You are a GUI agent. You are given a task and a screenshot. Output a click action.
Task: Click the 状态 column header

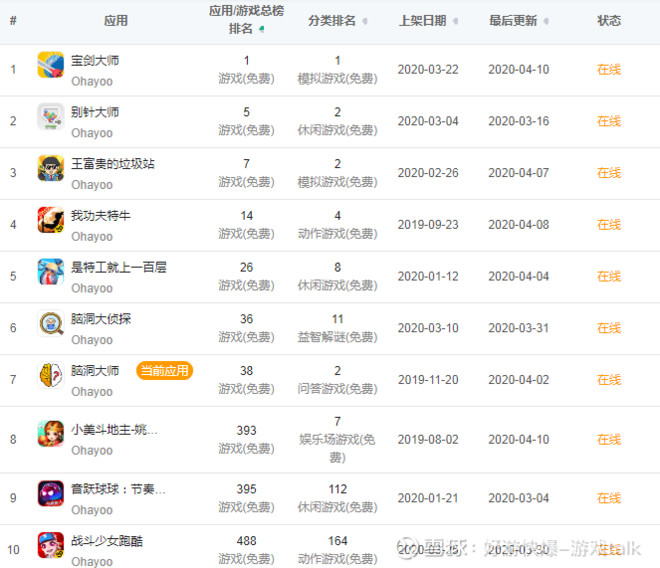tap(608, 20)
